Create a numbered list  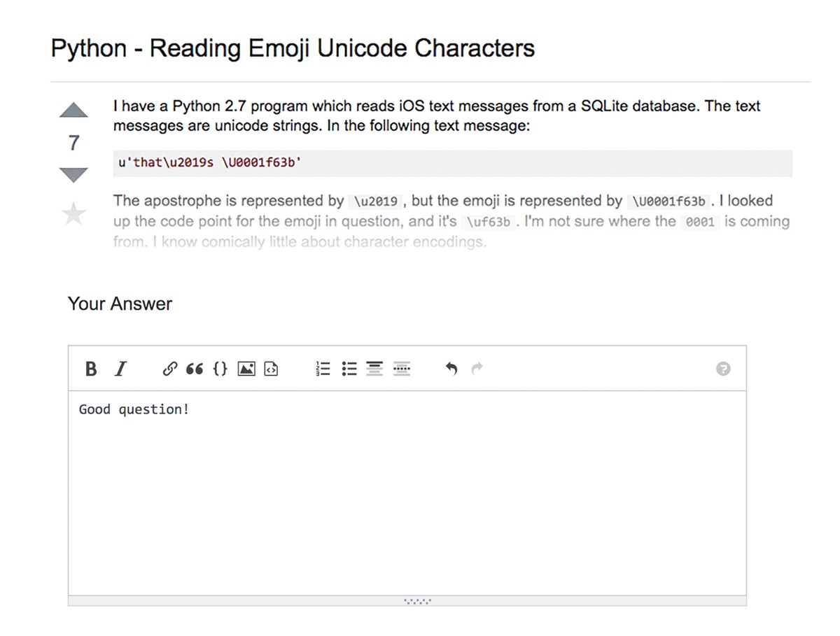pyautogui.click(x=323, y=369)
